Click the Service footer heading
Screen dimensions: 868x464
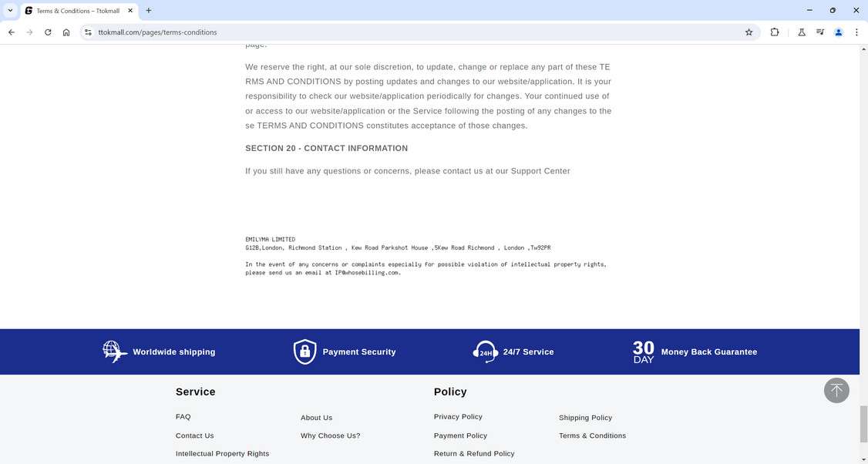tap(195, 392)
